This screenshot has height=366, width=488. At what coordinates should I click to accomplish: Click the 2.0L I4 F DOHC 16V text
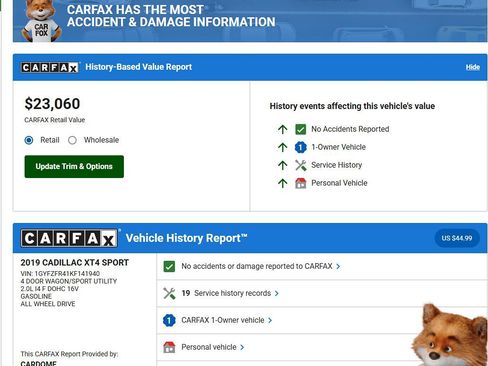pos(50,289)
